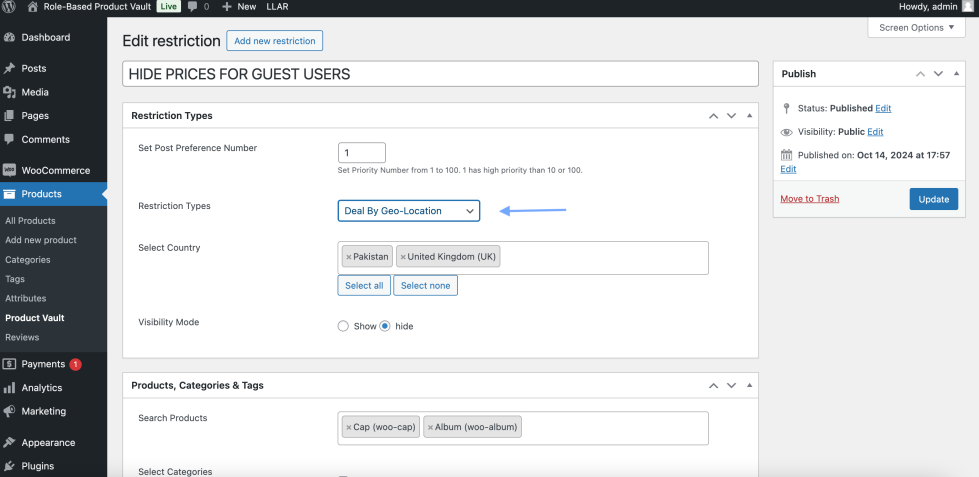Click the Marketing megaphone icon
This screenshot has height=477, width=979.
pyautogui.click(x=10, y=412)
